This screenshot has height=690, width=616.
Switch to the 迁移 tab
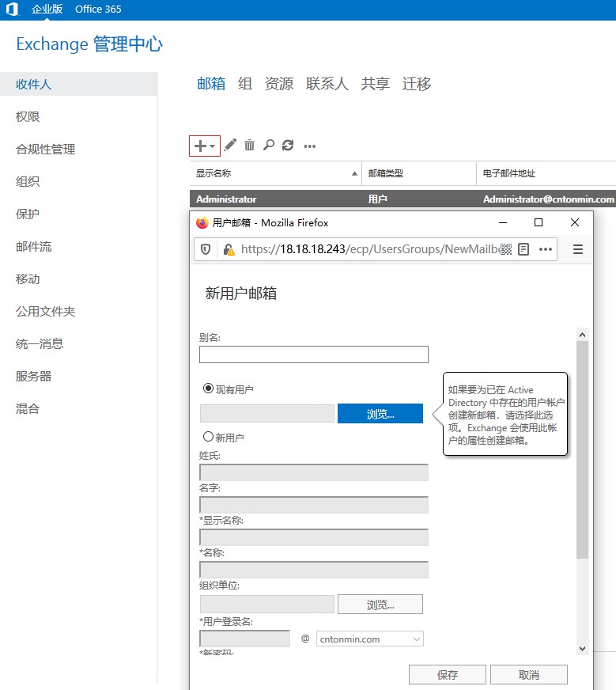[x=417, y=83]
